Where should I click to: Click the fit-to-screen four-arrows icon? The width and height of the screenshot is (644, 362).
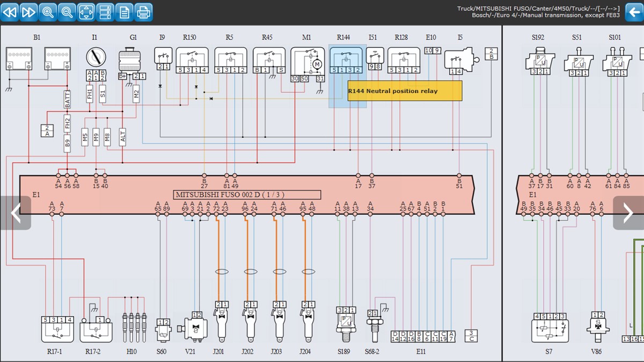click(86, 12)
